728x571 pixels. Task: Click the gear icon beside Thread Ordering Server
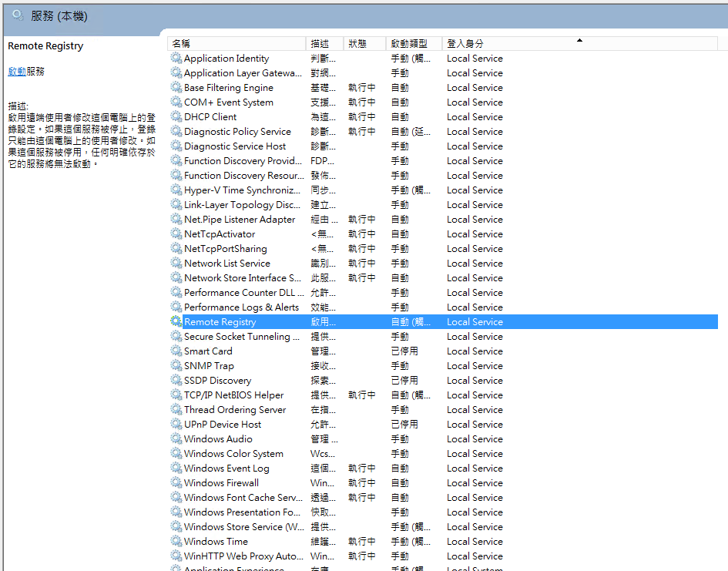tap(176, 409)
